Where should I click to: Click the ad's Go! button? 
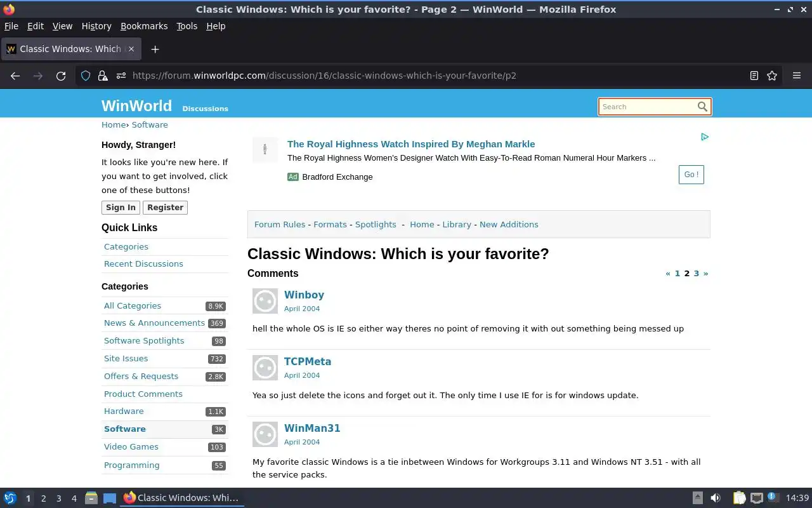[x=691, y=175]
